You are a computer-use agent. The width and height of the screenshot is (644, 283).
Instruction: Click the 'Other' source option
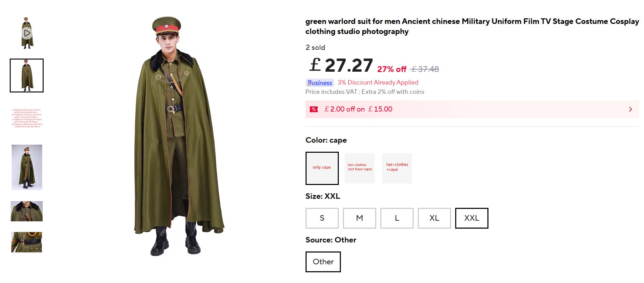pyautogui.click(x=323, y=262)
